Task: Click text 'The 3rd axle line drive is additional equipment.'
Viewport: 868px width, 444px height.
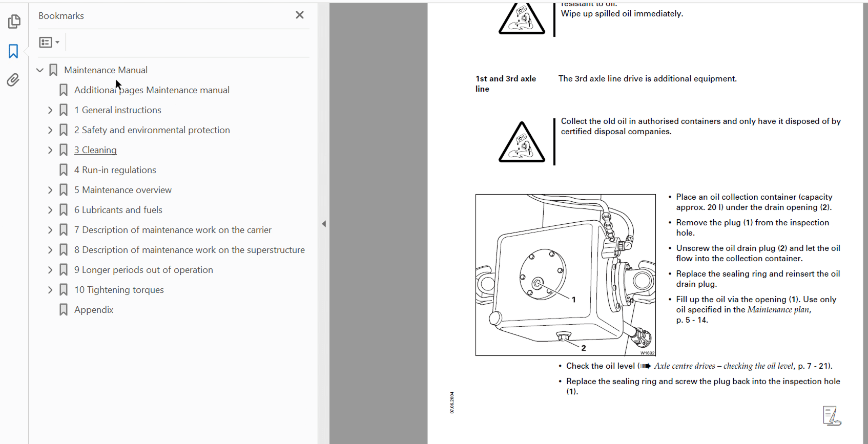Action: [648, 79]
